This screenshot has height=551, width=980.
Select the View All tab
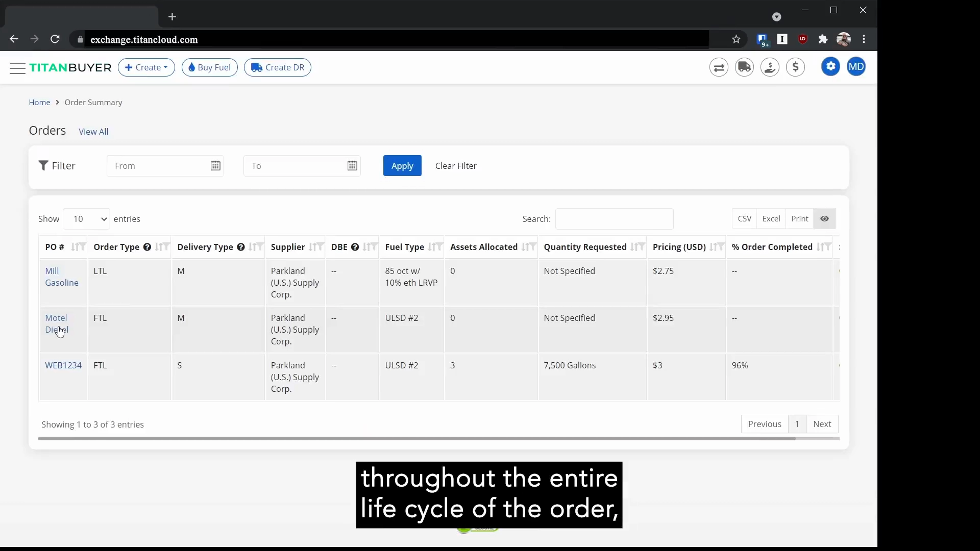[x=94, y=131]
